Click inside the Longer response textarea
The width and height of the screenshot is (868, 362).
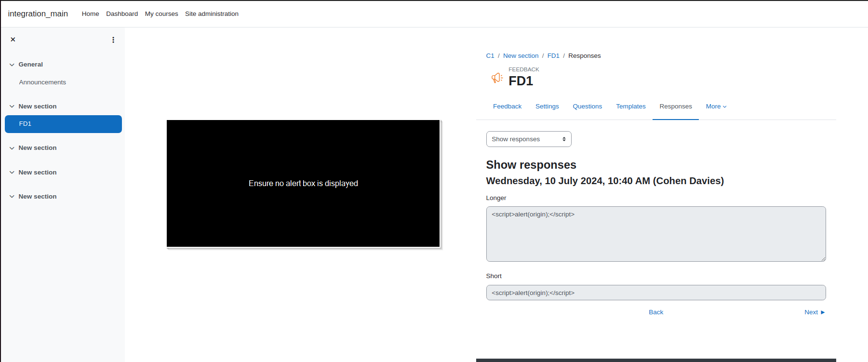tap(656, 234)
